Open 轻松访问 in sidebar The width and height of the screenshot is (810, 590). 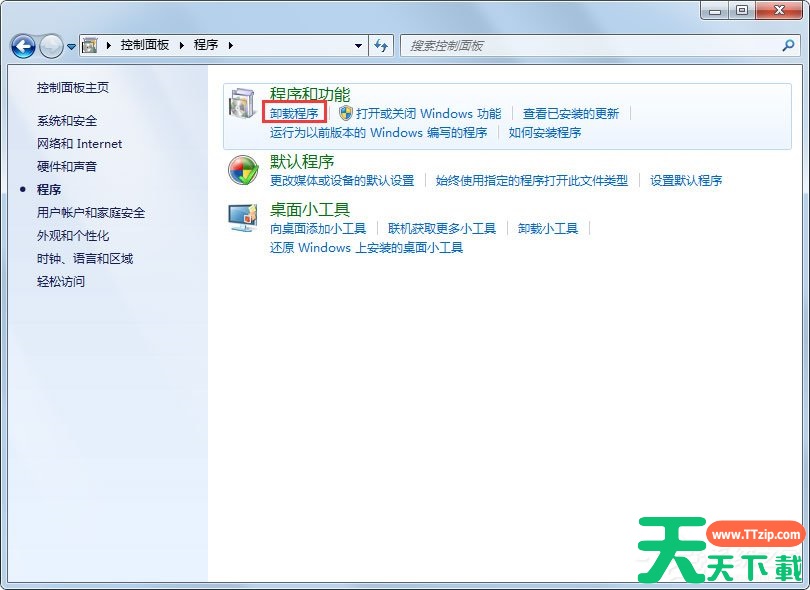(61, 282)
